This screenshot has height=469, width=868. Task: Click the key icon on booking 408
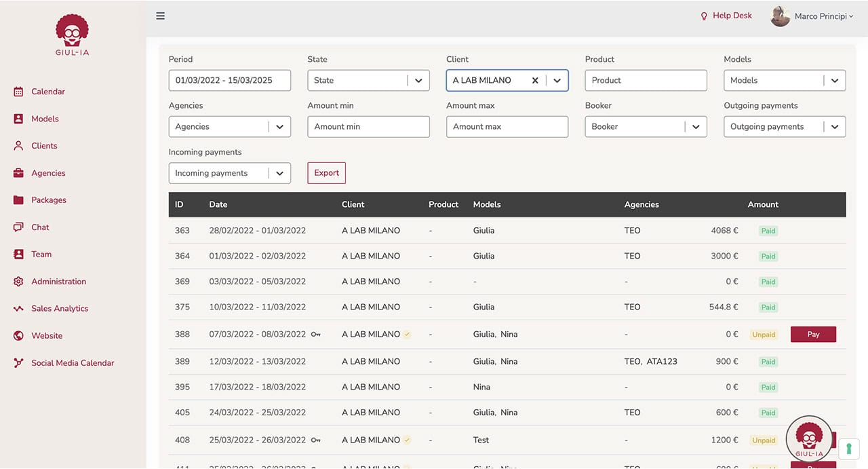(x=315, y=440)
